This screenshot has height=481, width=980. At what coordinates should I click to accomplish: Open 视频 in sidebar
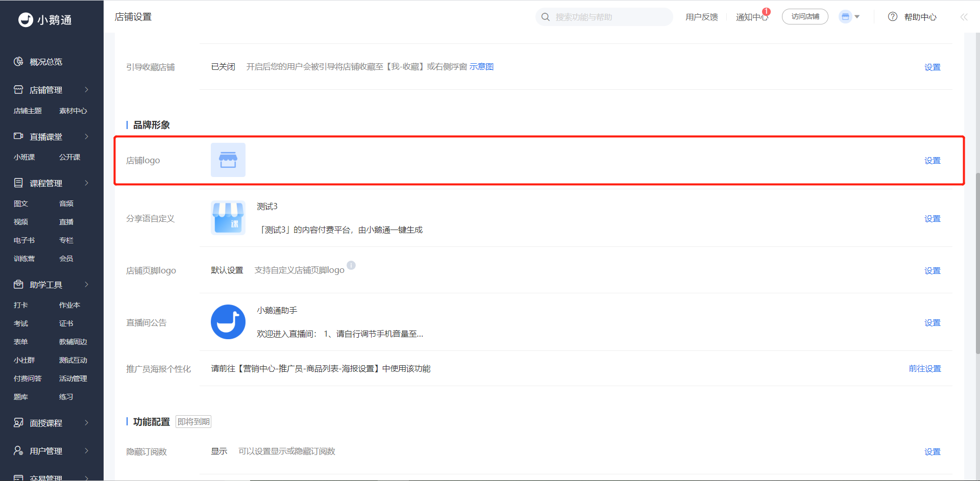[20, 222]
